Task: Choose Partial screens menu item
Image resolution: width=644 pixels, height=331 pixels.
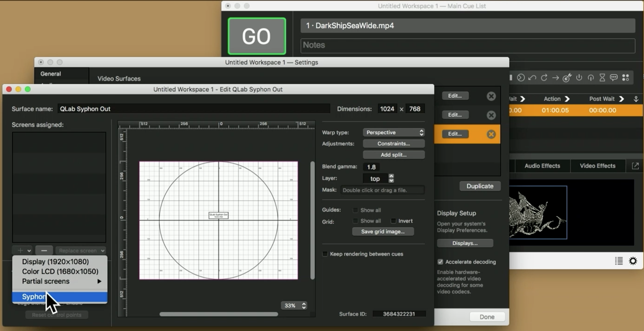Action: click(x=60, y=281)
